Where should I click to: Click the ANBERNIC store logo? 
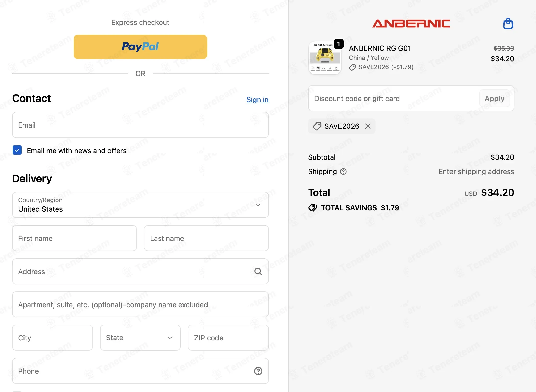[411, 23]
